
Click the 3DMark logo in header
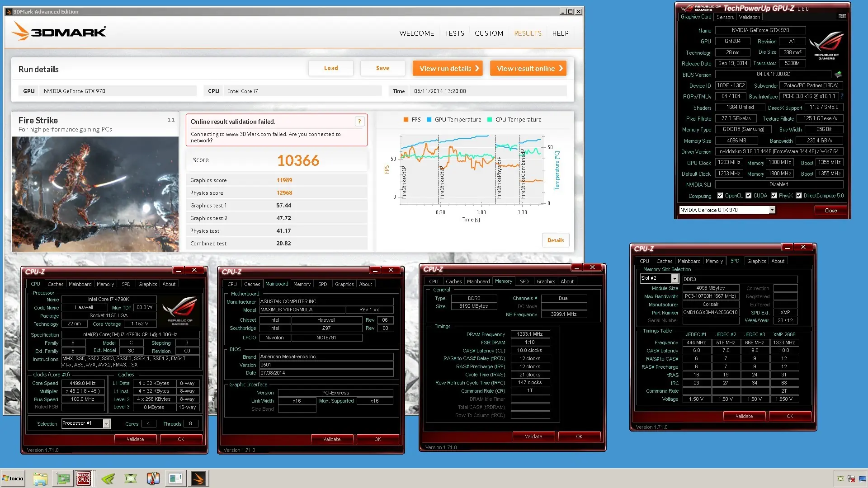(x=59, y=32)
